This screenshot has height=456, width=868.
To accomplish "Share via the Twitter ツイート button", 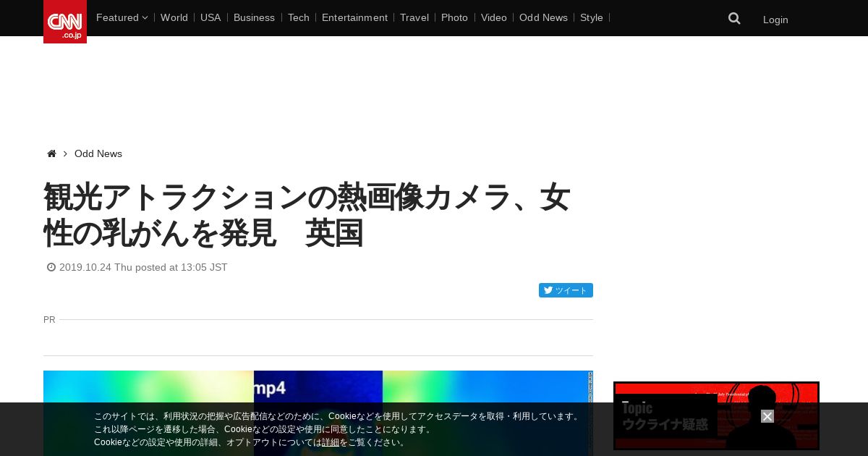I will [x=566, y=290].
